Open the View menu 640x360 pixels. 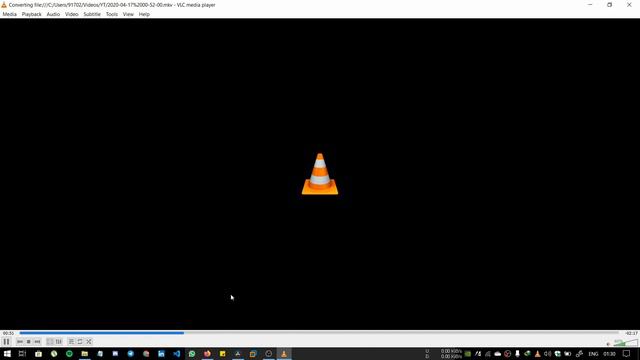tap(128, 14)
